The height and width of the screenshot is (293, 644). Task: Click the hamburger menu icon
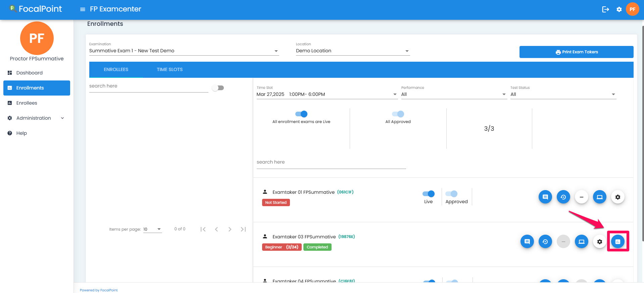click(x=83, y=9)
